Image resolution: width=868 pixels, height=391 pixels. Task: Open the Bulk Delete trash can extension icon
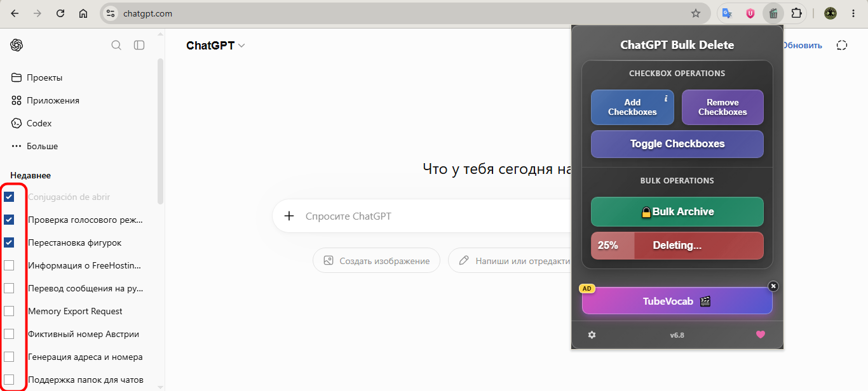pyautogui.click(x=773, y=13)
